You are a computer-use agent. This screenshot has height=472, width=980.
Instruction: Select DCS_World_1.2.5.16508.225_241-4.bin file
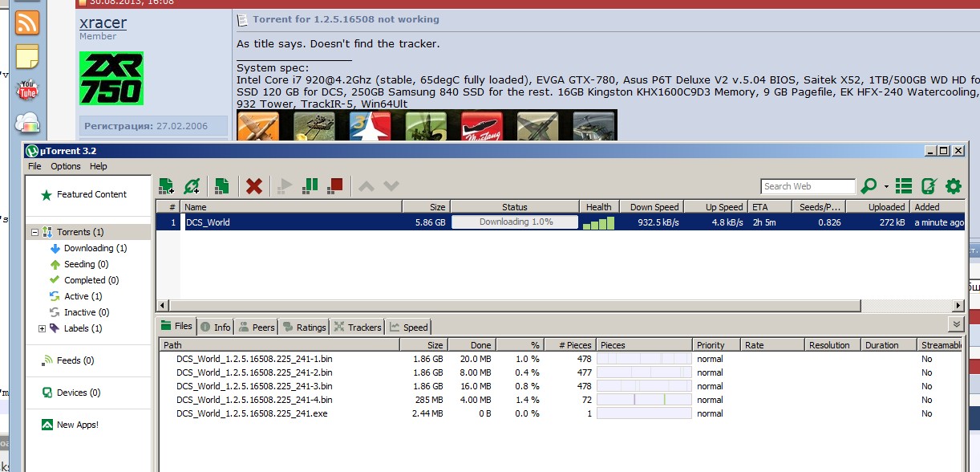[x=254, y=400]
